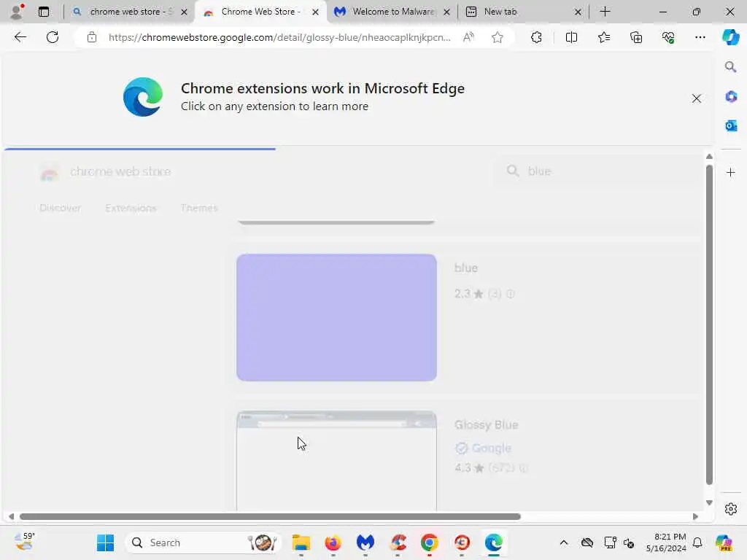Add this page to favorites star

(498, 37)
